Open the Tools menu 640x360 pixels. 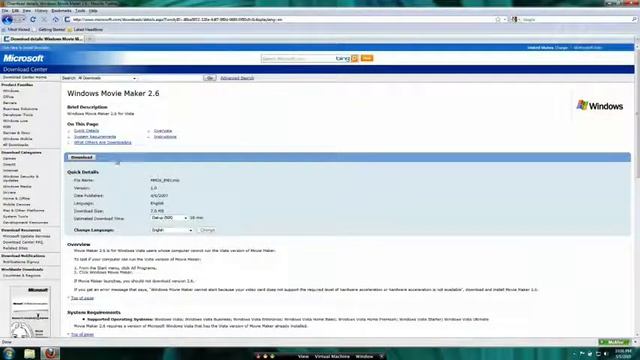click(x=80, y=11)
